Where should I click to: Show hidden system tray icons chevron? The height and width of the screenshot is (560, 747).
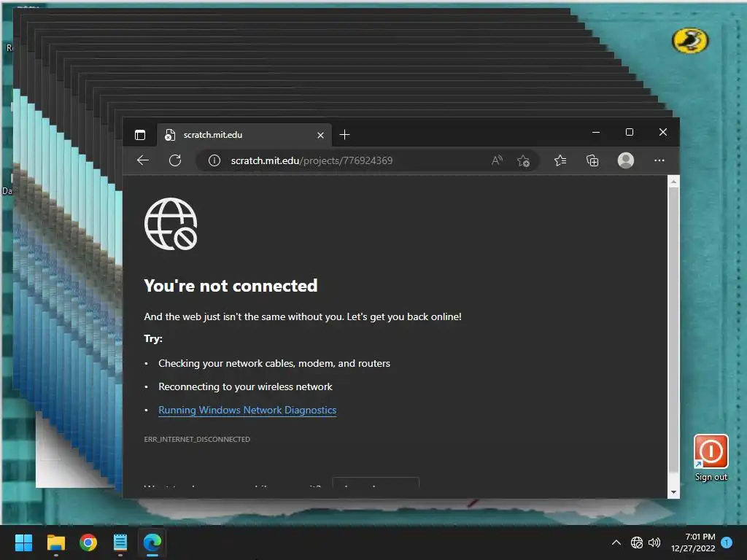point(616,542)
